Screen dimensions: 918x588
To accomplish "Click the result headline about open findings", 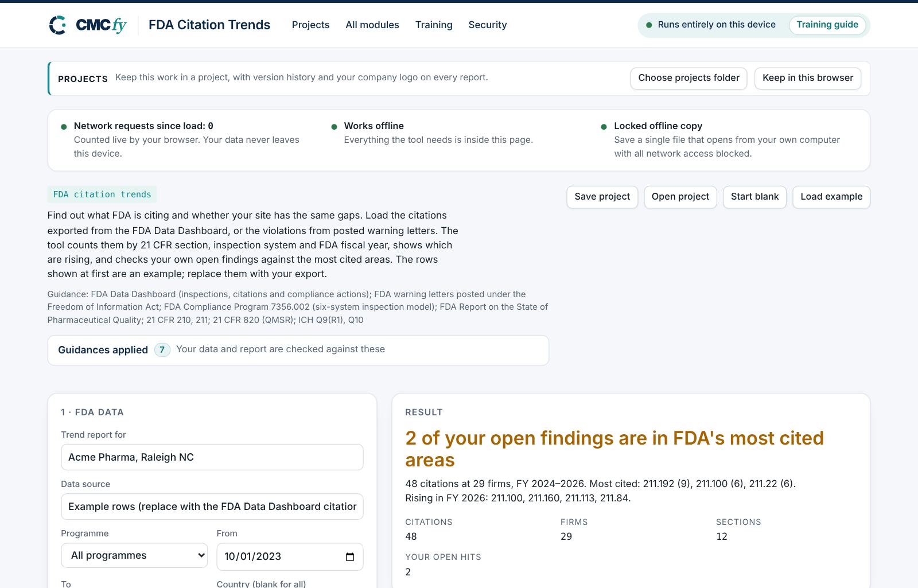I will click(614, 449).
